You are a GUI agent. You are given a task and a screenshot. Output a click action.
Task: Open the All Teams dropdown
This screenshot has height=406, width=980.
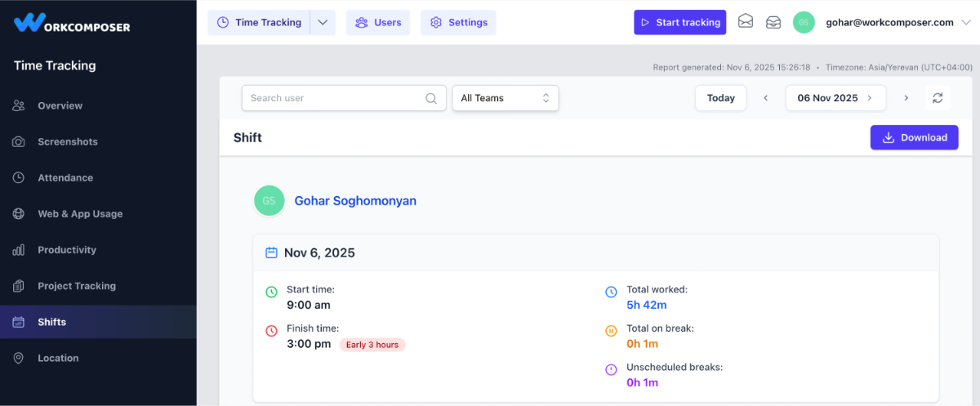pos(506,98)
